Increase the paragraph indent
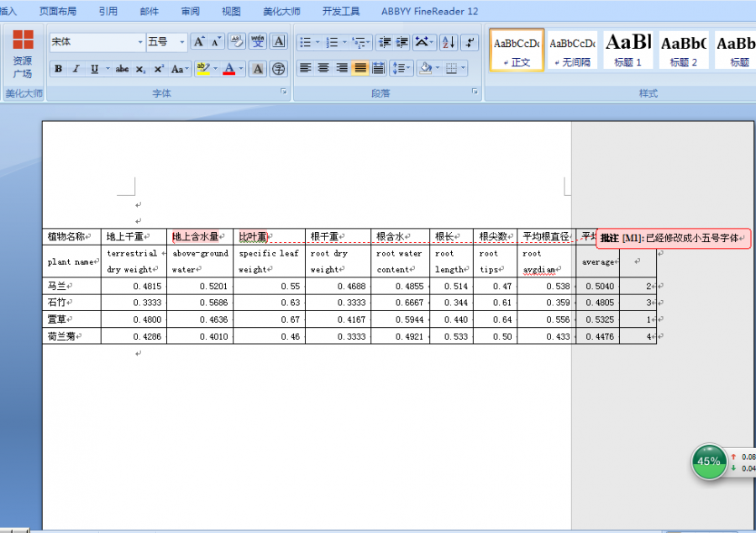The height and width of the screenshot is (533, 756). click(x=402, y=42)
